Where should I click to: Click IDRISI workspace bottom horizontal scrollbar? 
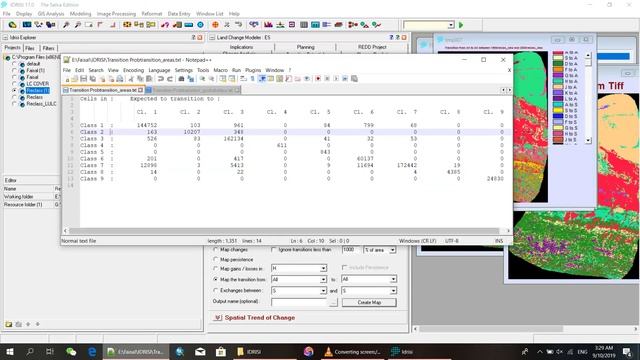coord(491,329)
